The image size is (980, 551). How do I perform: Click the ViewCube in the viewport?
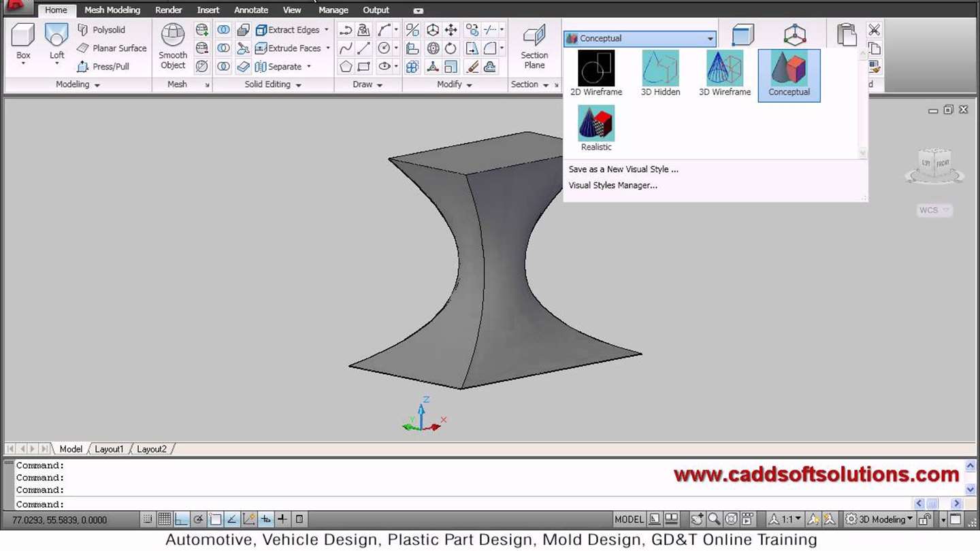[x=934, y=167]
